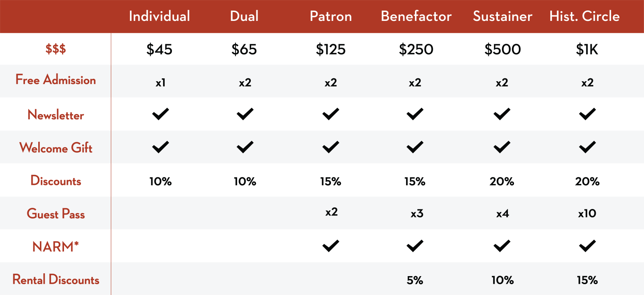Click the Free Admission row label
Viewport: 644px width, 295px height.
pyautogui.click(x=56, y=80)
